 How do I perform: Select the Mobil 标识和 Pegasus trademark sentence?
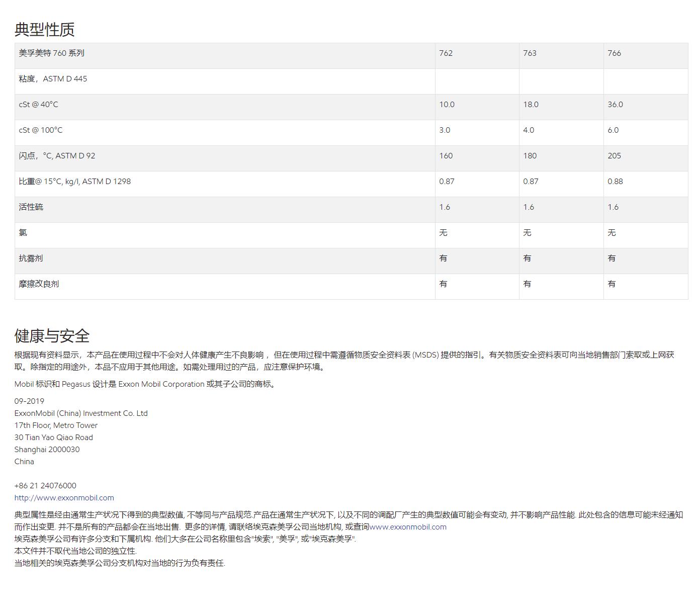(146, 384)
